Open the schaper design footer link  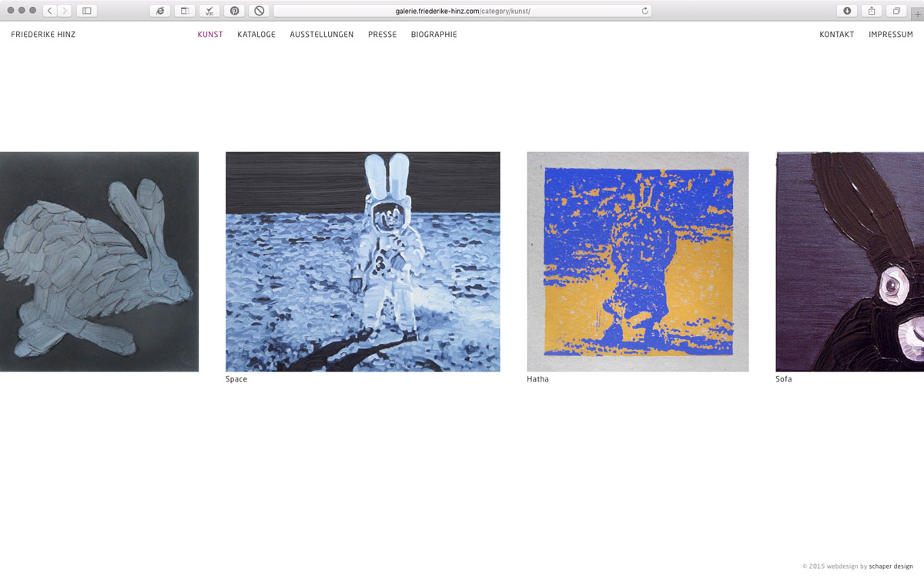click(891, 566)
